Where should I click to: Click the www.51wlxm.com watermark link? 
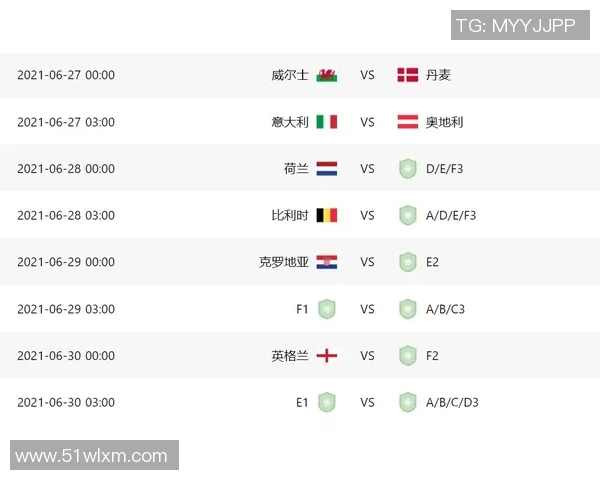[x=91, y=456]
